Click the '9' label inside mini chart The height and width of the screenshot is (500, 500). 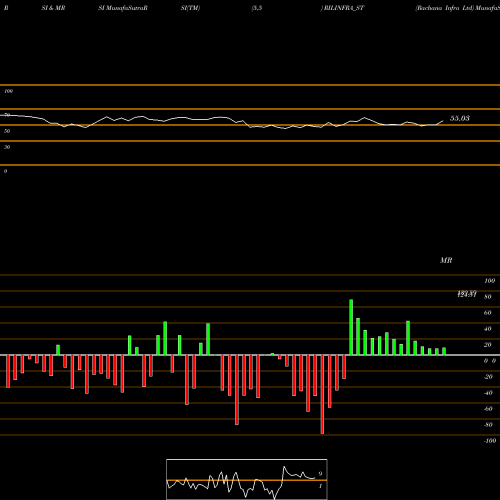click(320, 474)
